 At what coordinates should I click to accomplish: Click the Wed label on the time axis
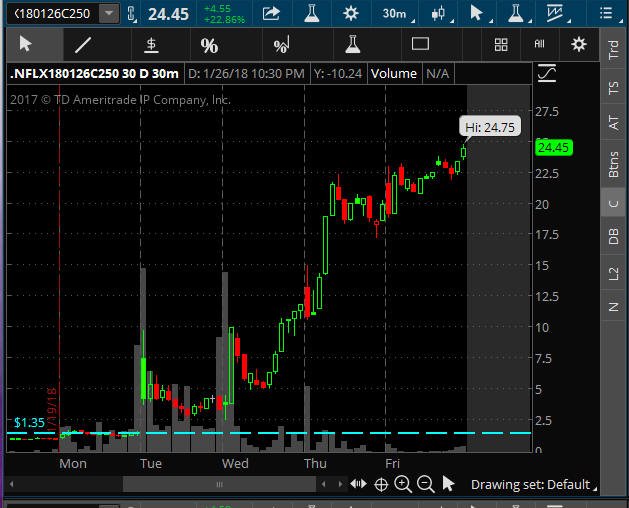(x=235, y=463)
